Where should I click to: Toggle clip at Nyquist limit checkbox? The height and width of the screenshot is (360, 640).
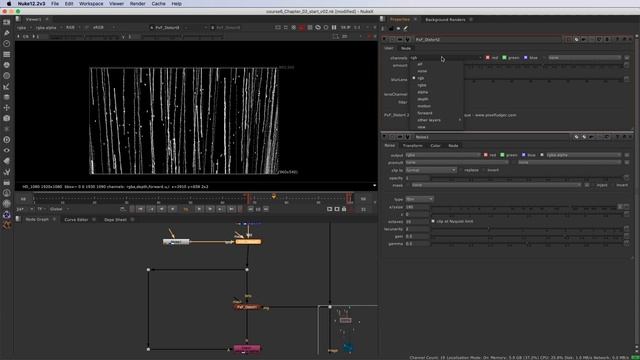[x=433, y=221]
